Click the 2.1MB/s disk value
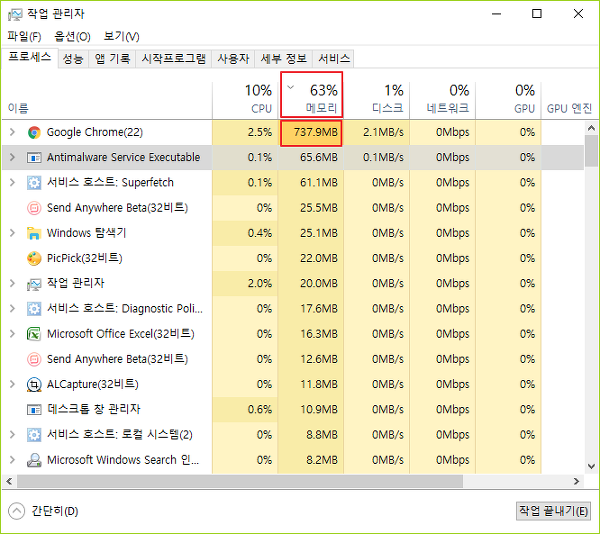The width and height of the screenshot is (600, 534). click(x=383, y=132)
